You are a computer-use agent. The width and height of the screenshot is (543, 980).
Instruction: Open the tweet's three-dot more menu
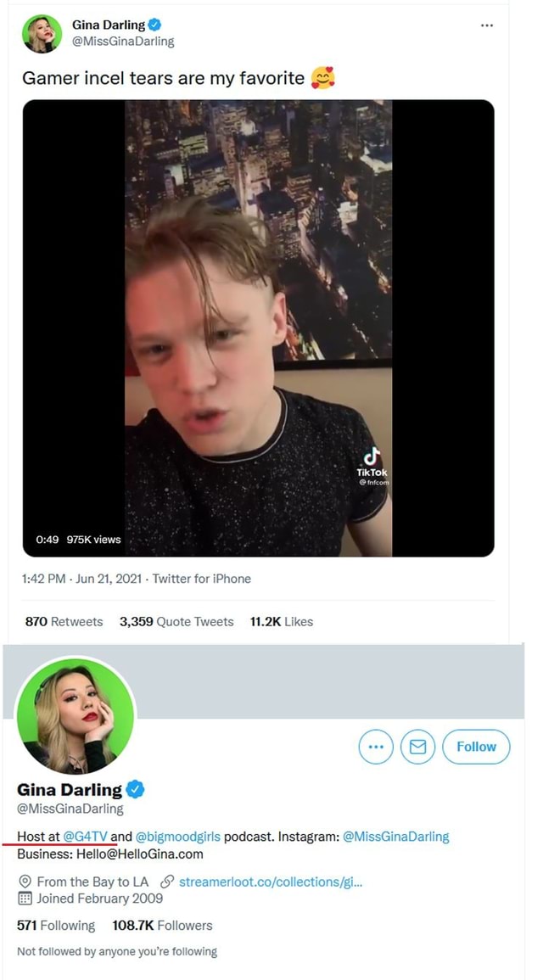pyautogui.click(x=487, y=25)
